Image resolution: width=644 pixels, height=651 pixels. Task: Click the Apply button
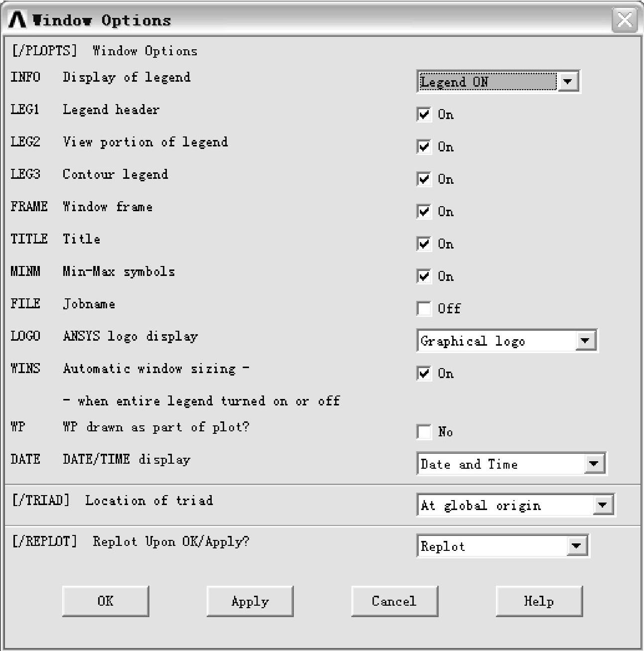(250, 601)
